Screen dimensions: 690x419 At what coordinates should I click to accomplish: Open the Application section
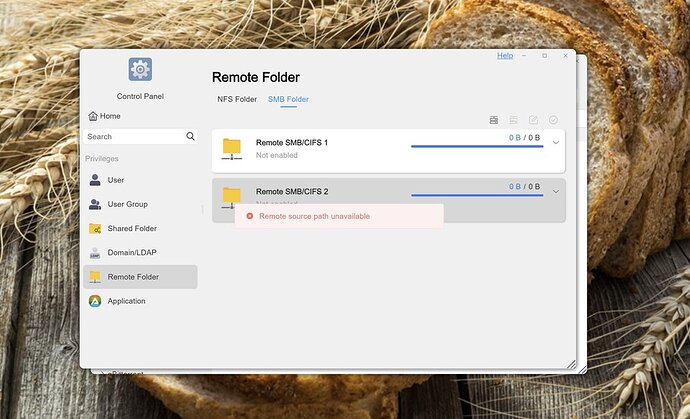tap(140, 301)
